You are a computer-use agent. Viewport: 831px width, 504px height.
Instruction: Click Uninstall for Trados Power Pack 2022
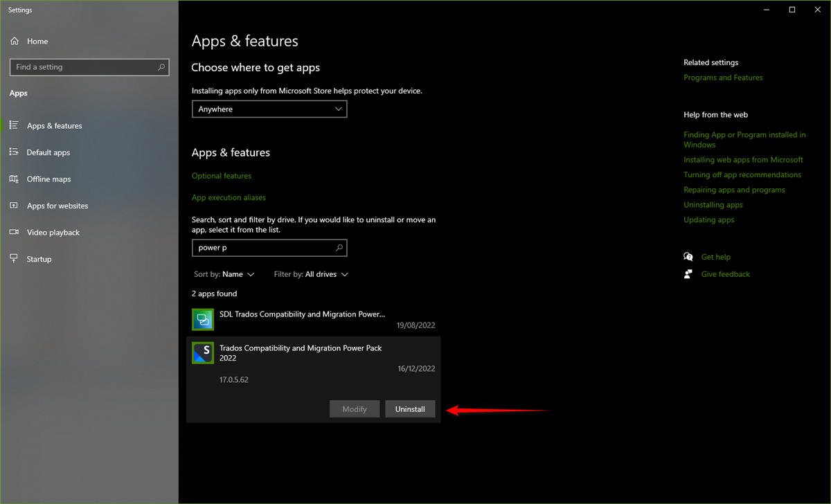point(410,408)
